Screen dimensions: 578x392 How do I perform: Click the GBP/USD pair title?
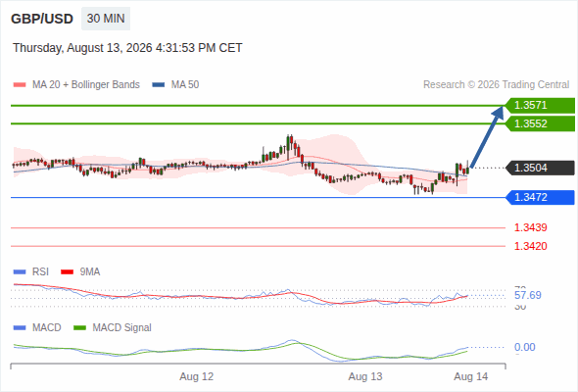pos(42,19)
